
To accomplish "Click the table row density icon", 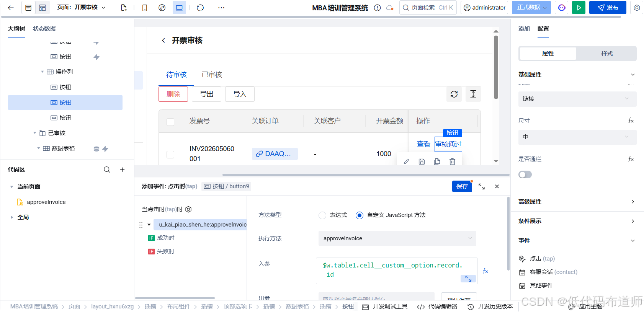I will point(473,94).
